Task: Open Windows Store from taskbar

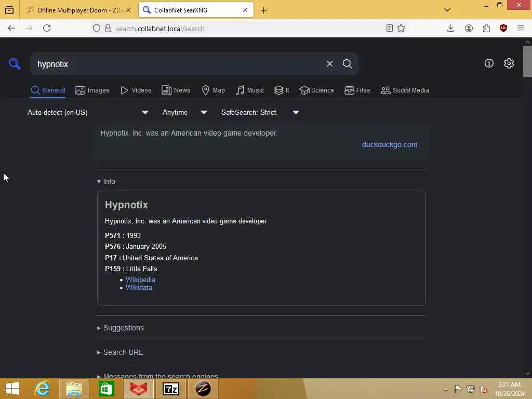Action: pyautogui.click(x=106, y=389)
